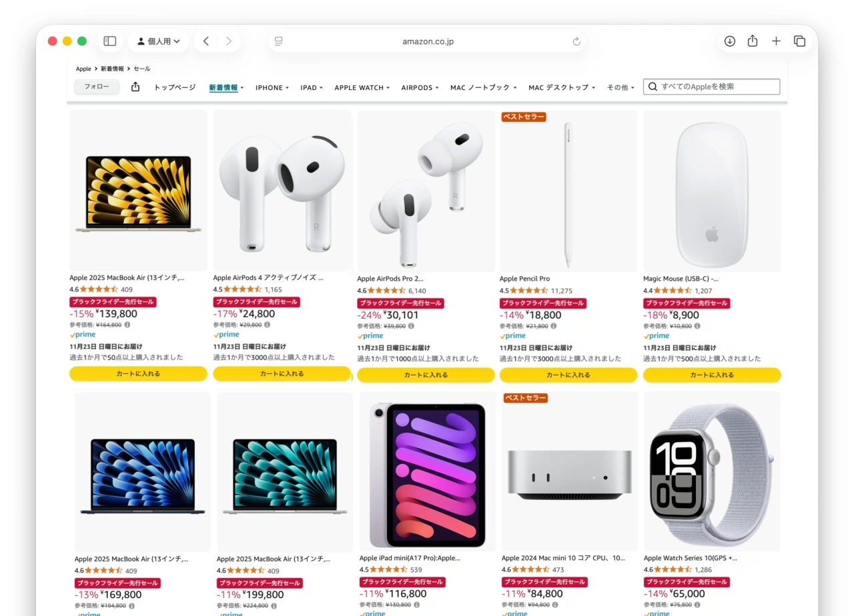Open the その他 dropdown
The height and width of the screenshot is (616, 854).
619,87
